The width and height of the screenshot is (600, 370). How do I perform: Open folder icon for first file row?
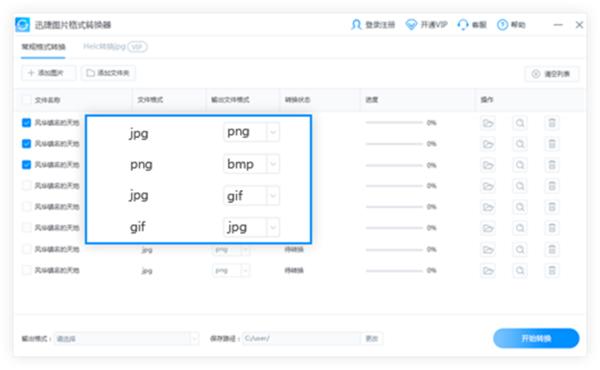point(488,123)
